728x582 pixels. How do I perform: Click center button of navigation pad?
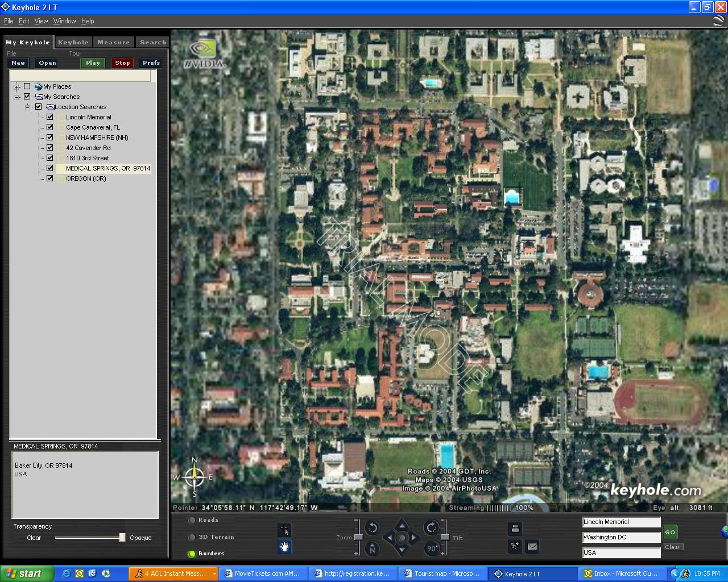402,537
